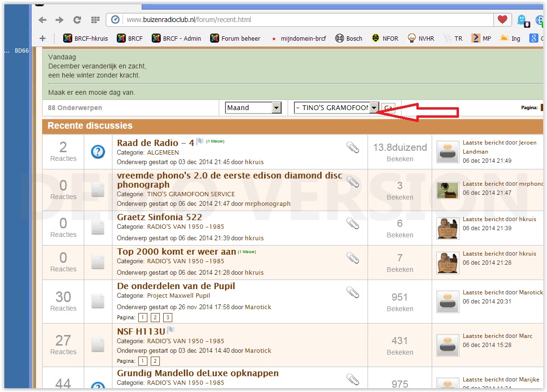Image resolution: width=547 pixels, height=392 pixels.
Task: Click the address bar URL field
Action: (306, 20)
